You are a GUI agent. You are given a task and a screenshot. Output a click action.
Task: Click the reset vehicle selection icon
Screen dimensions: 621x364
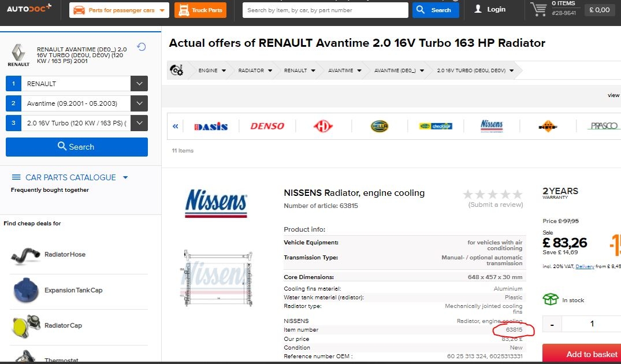coord(141,47)
